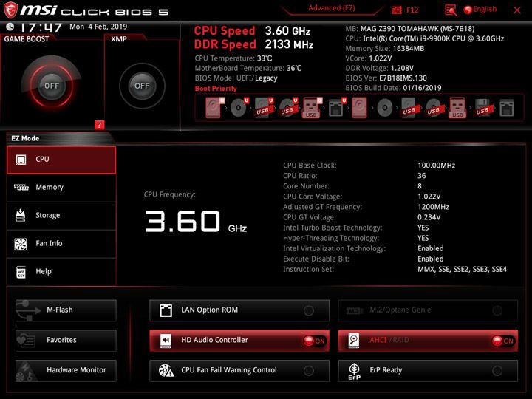
Task: Switch to Advanced (F7) mode
Action: point(332,8)
